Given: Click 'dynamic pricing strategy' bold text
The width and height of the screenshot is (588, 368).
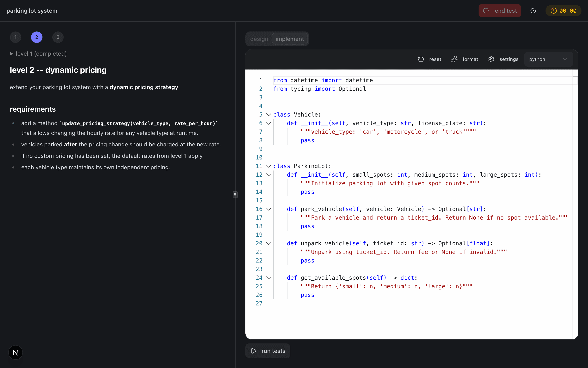Looking at the screenshot, I should pos(144,87).
